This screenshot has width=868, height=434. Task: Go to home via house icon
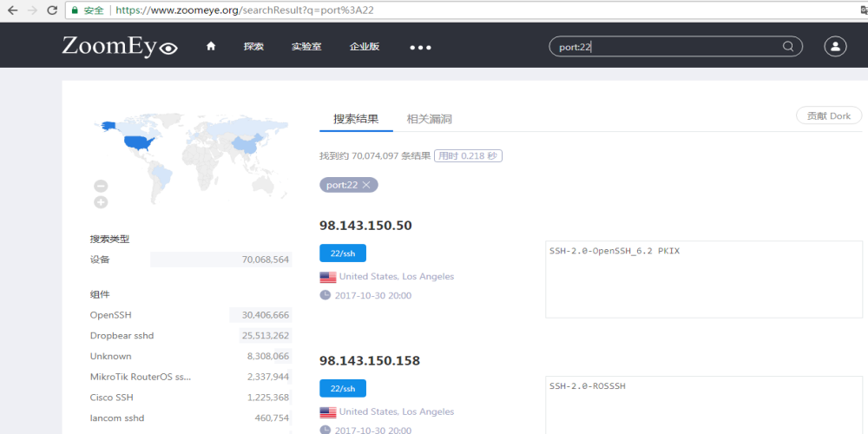pyautogui.click(x=210, y=47)
